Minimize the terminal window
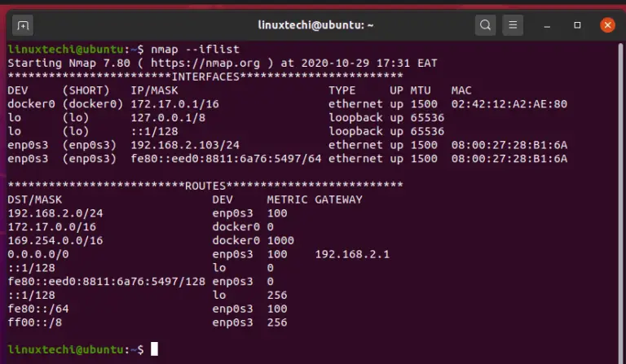 point(547,26)
